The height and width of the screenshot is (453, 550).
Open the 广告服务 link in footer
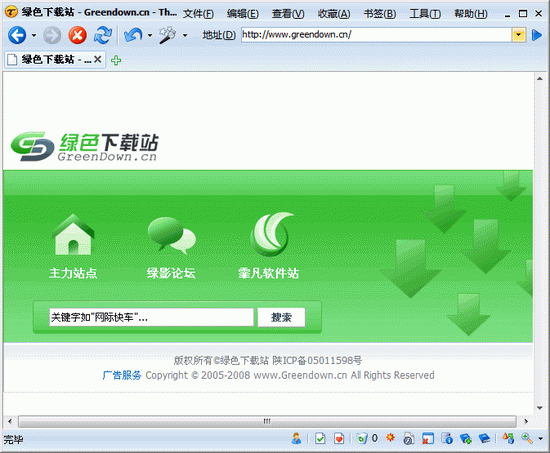122,375
